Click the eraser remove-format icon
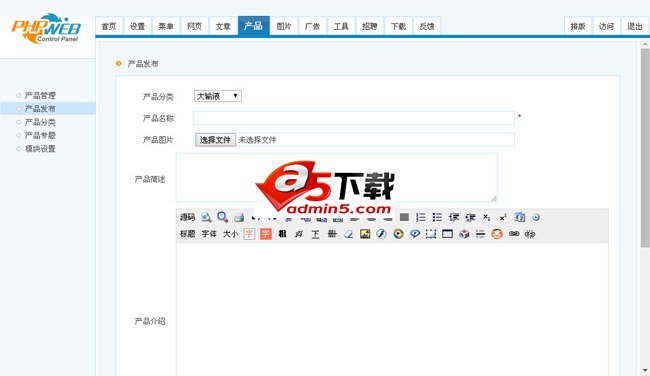This screenshot has height=376, width=650. point(349,234)
